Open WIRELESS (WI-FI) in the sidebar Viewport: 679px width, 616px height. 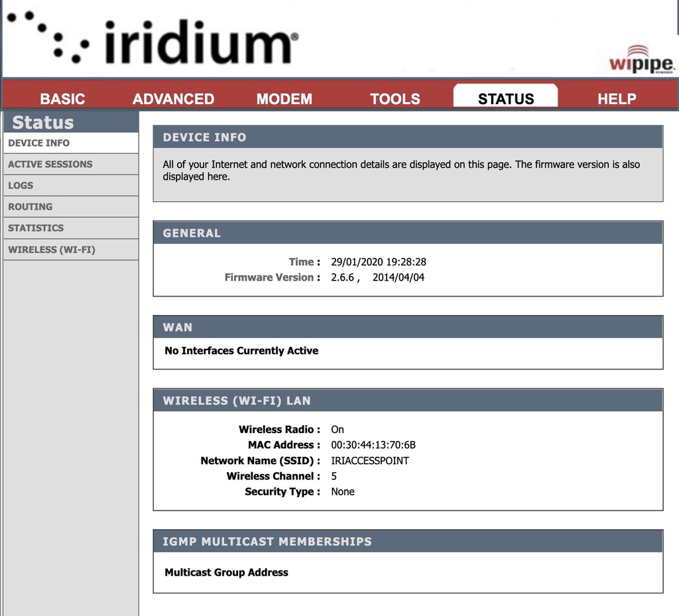71,249
